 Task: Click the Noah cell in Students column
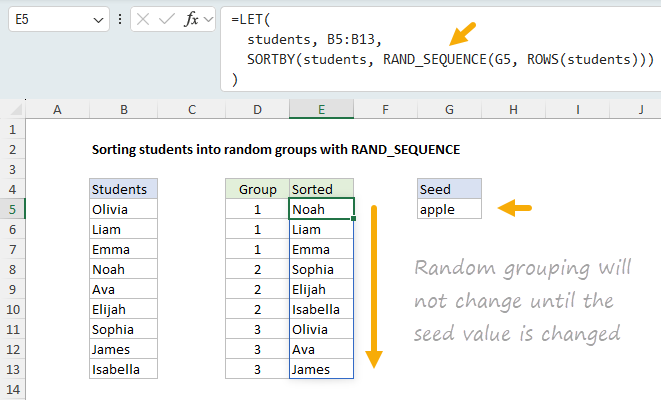click(124, 269)
